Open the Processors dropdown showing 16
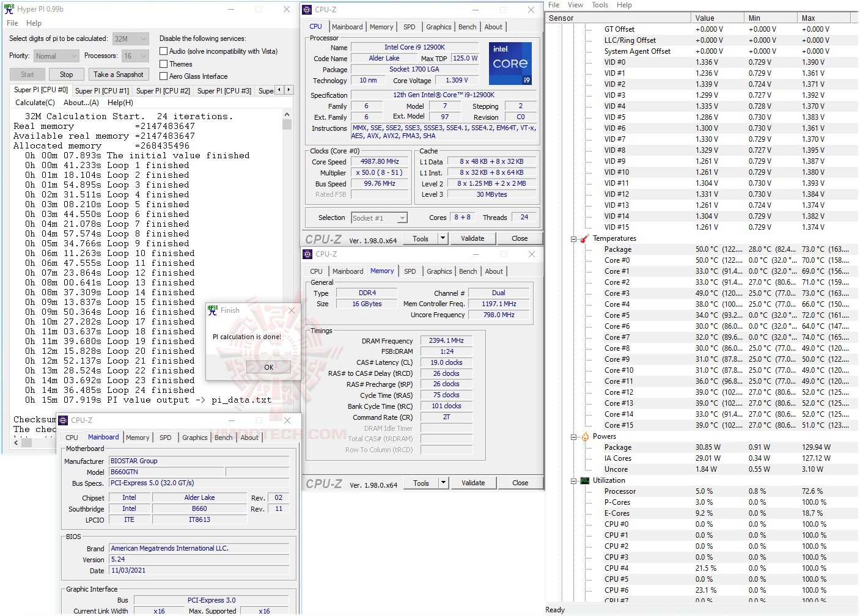The height and width of the screenshot is (616, 860). (135, 56)
